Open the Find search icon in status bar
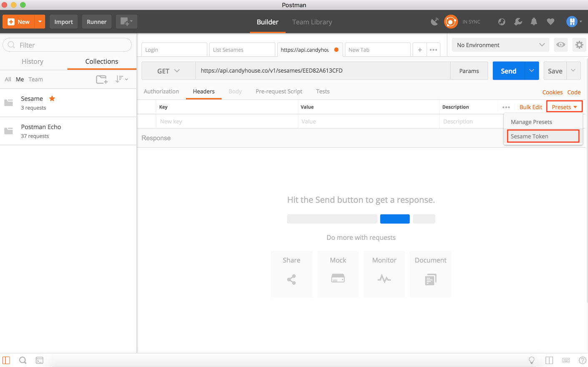This screenshot has height=367, width=588. 23,360
